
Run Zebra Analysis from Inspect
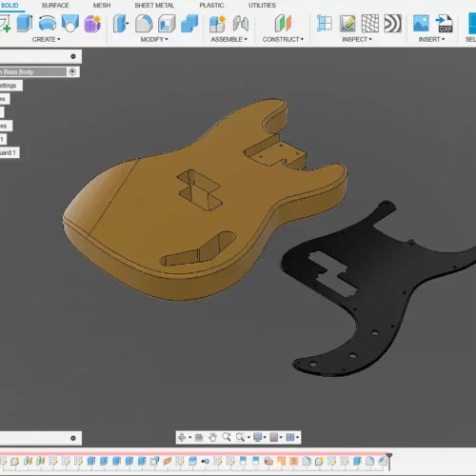[x=393, y=23]
